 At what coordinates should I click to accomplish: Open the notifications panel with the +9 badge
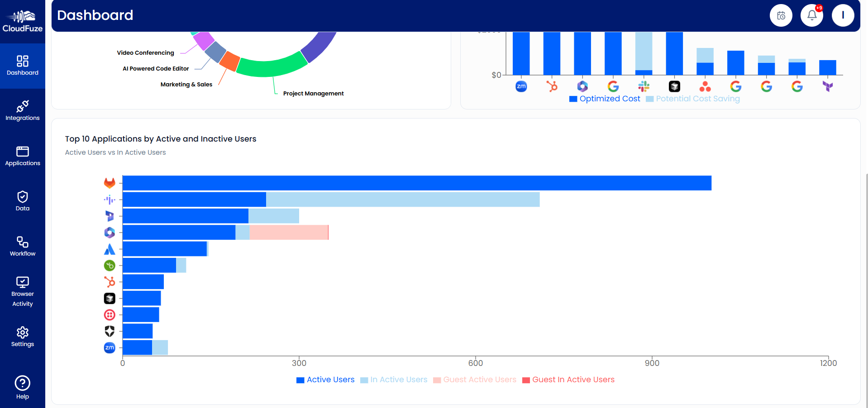coord(811,15)
